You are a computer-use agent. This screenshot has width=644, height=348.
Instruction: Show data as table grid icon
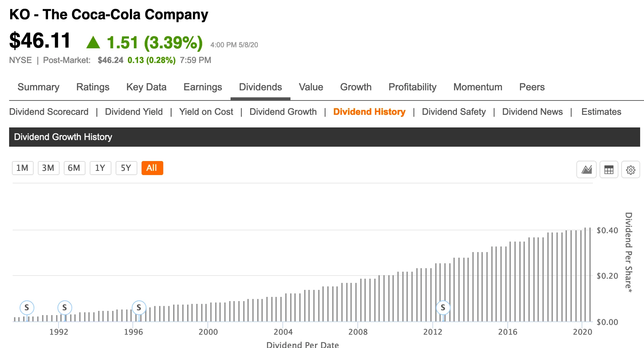coord(609,169)
